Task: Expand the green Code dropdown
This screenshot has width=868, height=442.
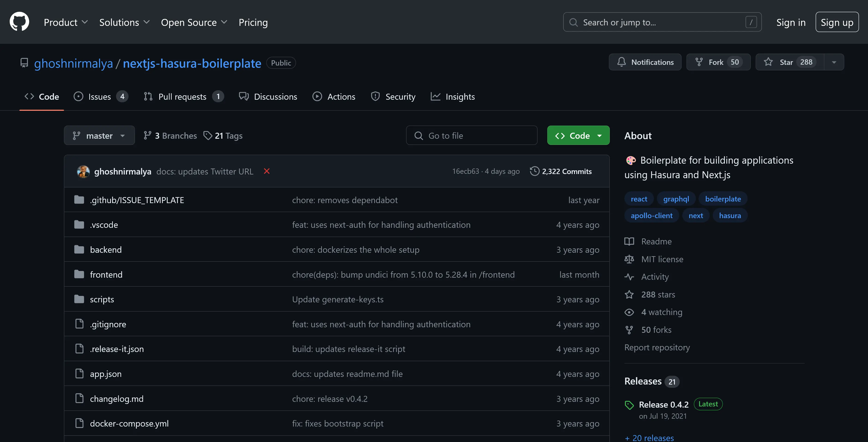Action: 578,135
